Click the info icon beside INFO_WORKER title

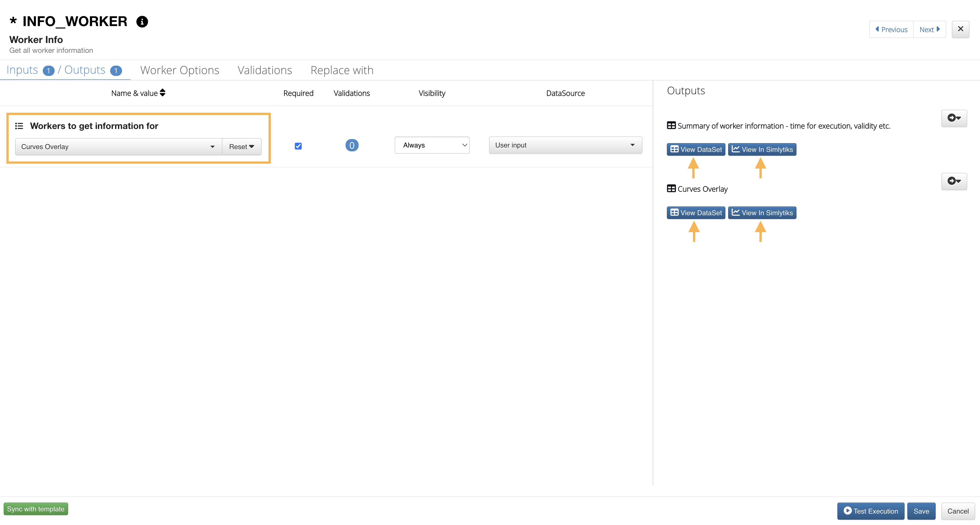142,22
